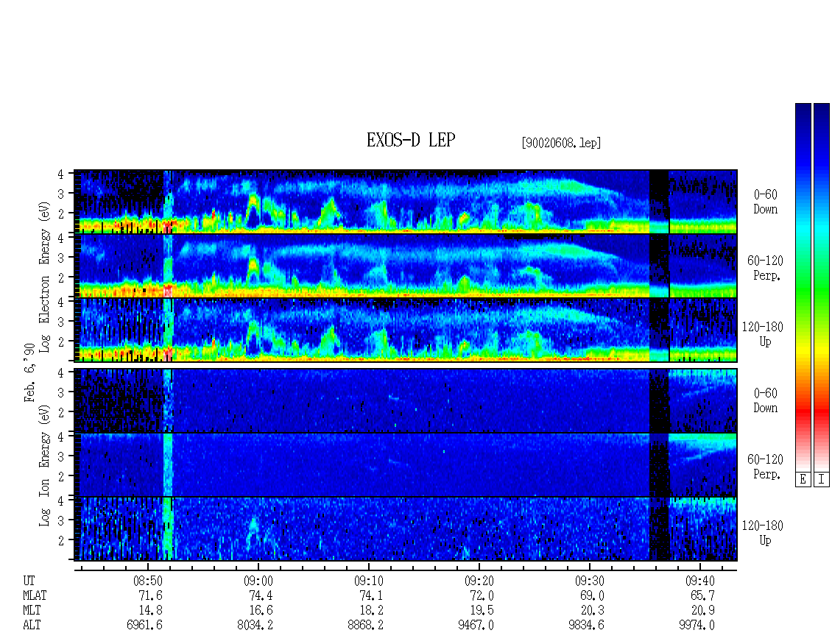
Task: Click the MLAT value 74.4
Action: click(261, 595)
